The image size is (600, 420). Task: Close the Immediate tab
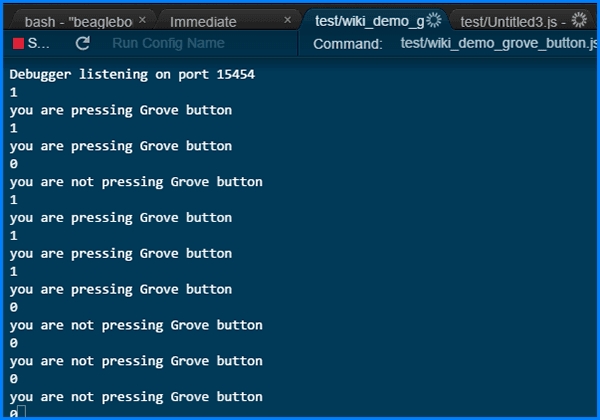point(288,20)
